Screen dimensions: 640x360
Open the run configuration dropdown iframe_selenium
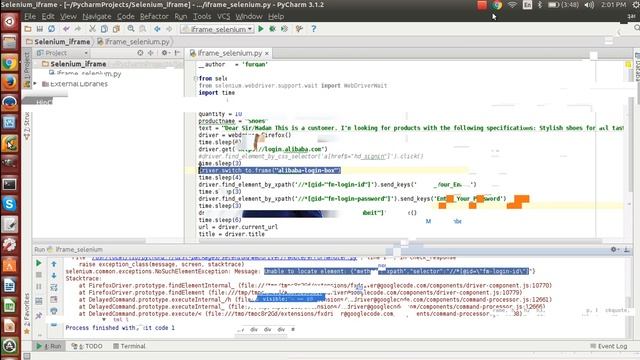[217, 29]
